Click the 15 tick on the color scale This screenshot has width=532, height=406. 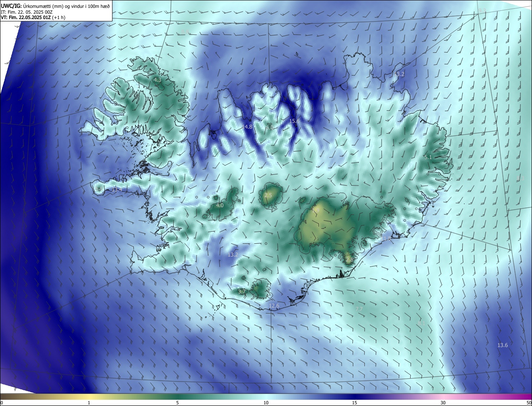[x=355, y=403]
